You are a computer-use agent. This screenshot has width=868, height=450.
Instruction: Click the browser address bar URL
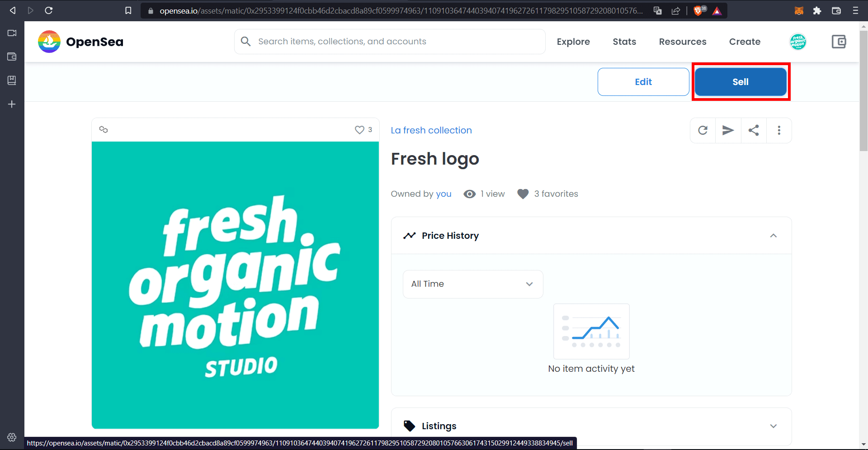click(x=401, y=10)
